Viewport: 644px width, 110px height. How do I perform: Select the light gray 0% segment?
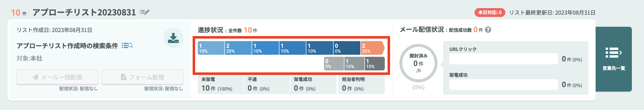click(334, 63)
